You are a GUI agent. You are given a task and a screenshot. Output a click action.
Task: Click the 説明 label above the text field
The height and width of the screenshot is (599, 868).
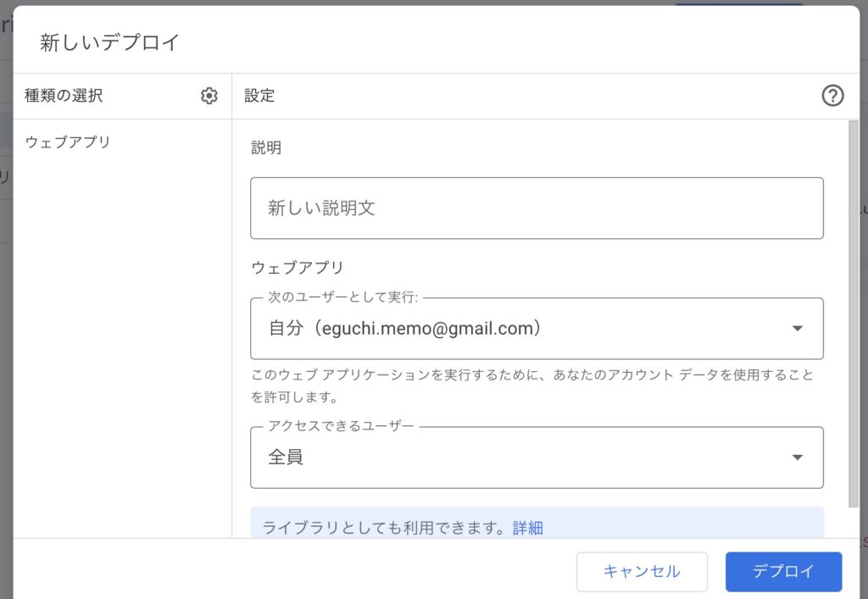(266, 148)
